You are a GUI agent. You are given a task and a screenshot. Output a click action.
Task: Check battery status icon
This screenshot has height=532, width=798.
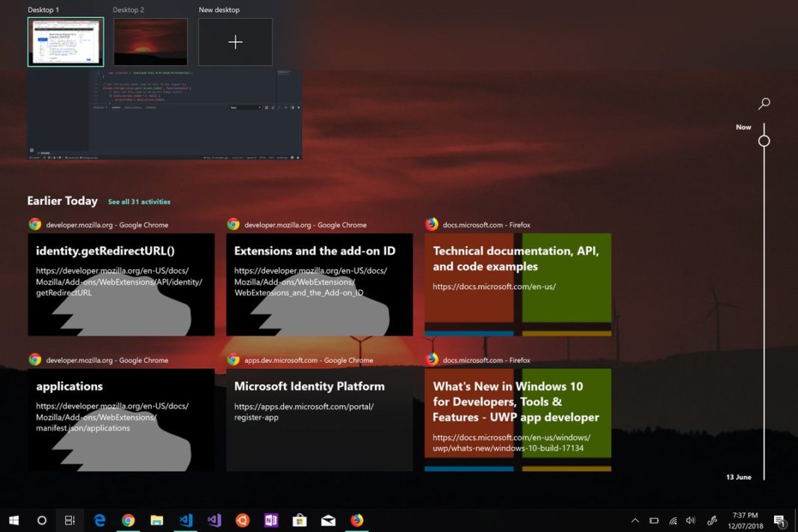click(654, 520)
